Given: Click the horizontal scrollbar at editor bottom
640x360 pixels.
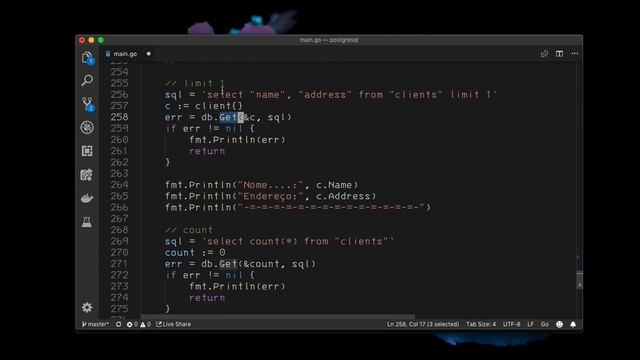Looking at the screenshot, I should pos(278,316).
